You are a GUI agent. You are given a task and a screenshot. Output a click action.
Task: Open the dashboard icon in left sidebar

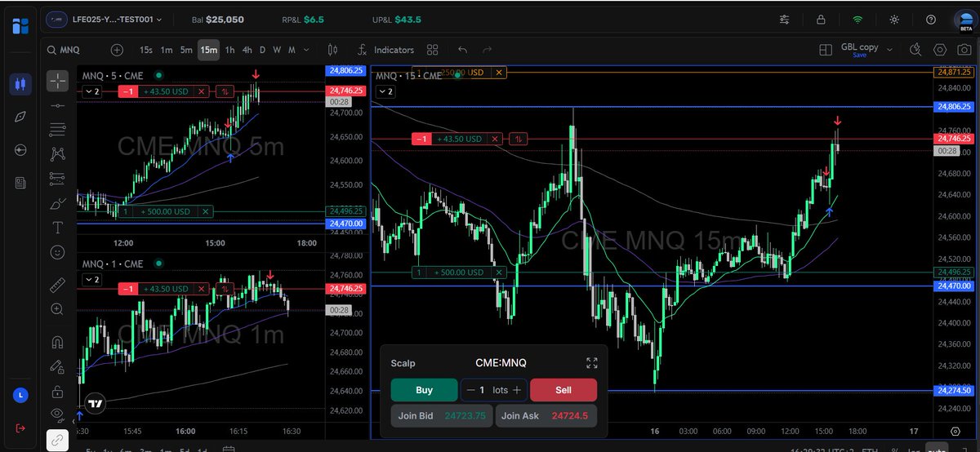20,24
